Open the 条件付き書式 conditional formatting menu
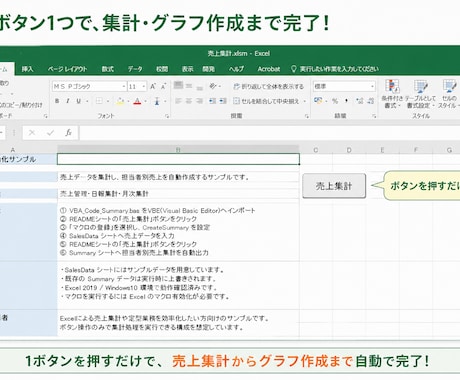The height and width of the screenshot is (380, 460). click(x=392, y=94)
